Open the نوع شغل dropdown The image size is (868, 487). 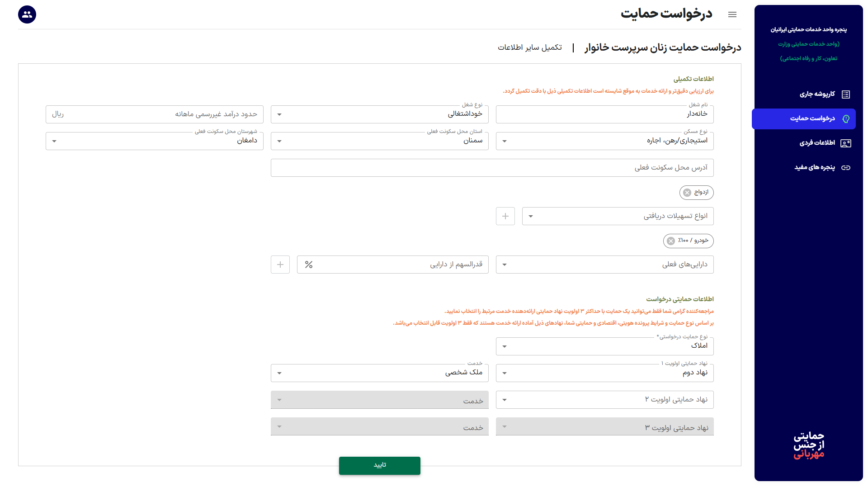tap(380, 114)
